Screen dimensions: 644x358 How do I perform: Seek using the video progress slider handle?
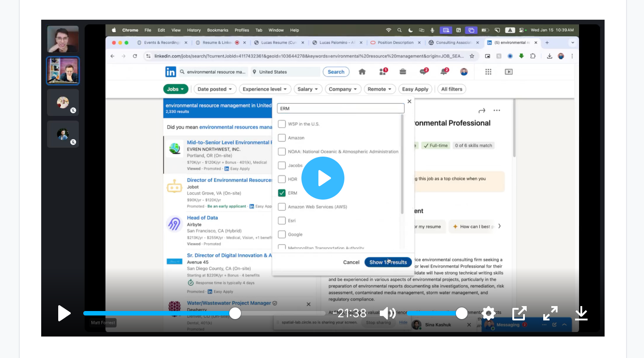pyautogui.click(x=235, y=313)
